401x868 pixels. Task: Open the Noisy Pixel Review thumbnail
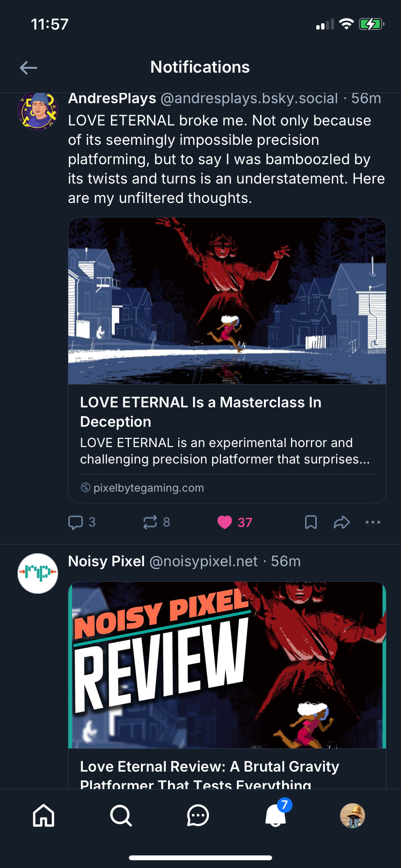click(227, 665)
